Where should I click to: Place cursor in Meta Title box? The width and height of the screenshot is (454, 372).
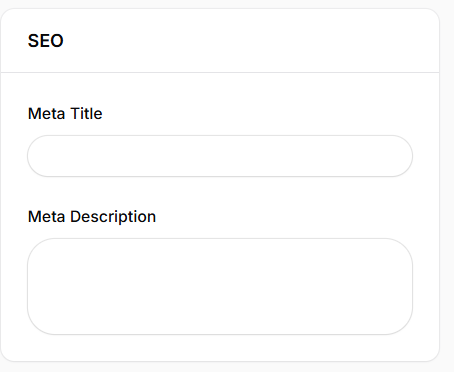(x=220, y=156)
